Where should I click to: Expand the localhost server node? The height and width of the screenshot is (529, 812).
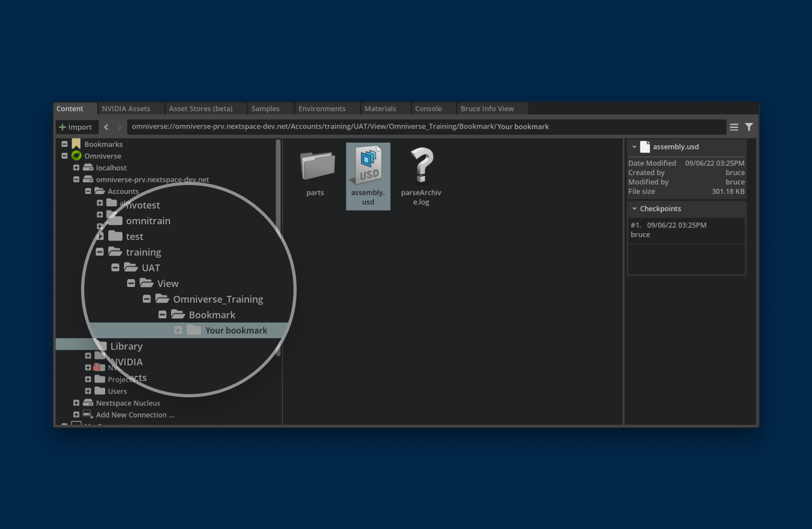pyautogui.click(x=76, y=168)
